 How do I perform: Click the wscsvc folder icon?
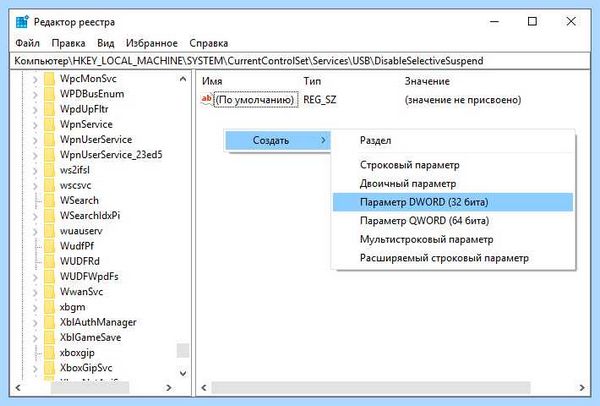coord(49,186)
